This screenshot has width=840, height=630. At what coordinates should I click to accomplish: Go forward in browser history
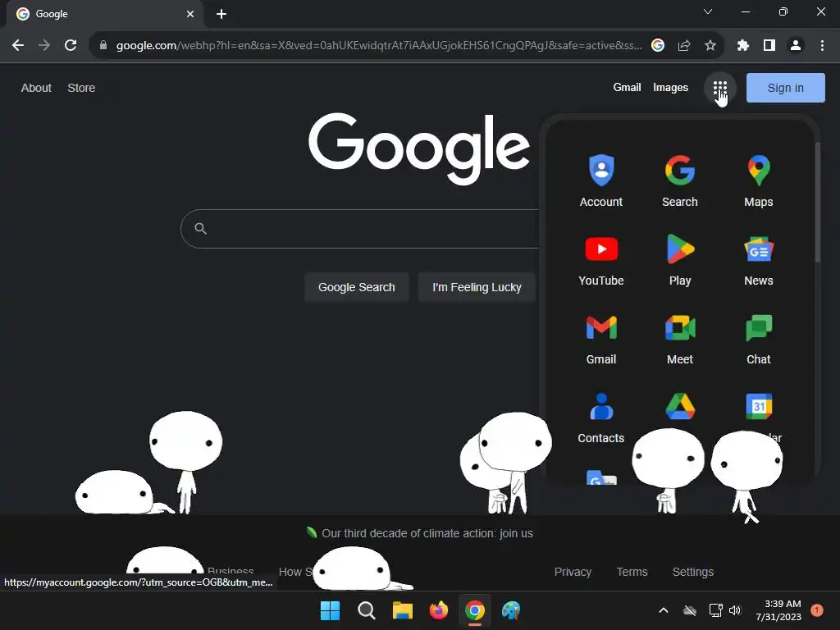pyautogui.click(x=44, y=45)
